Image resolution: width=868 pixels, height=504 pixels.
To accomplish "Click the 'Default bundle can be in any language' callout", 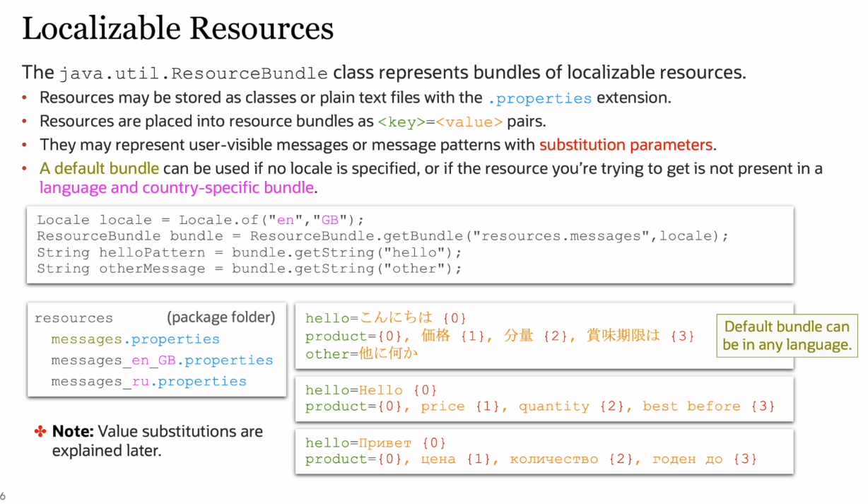I will pos(787,336).
